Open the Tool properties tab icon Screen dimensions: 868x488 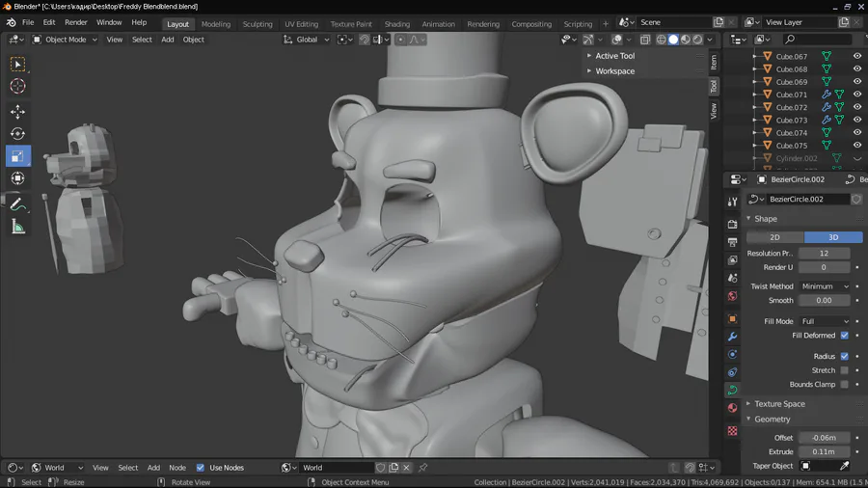coord(732,202)
